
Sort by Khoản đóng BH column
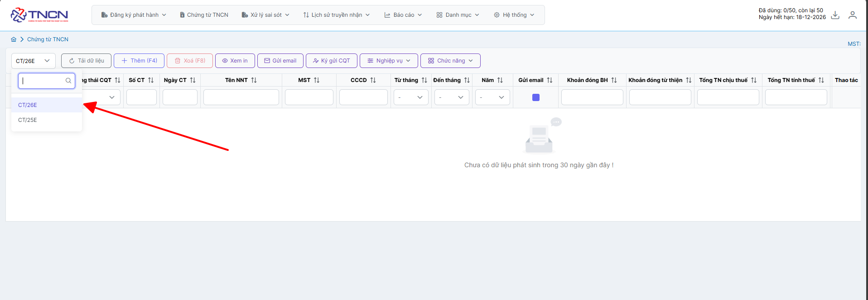click(614, 80)
